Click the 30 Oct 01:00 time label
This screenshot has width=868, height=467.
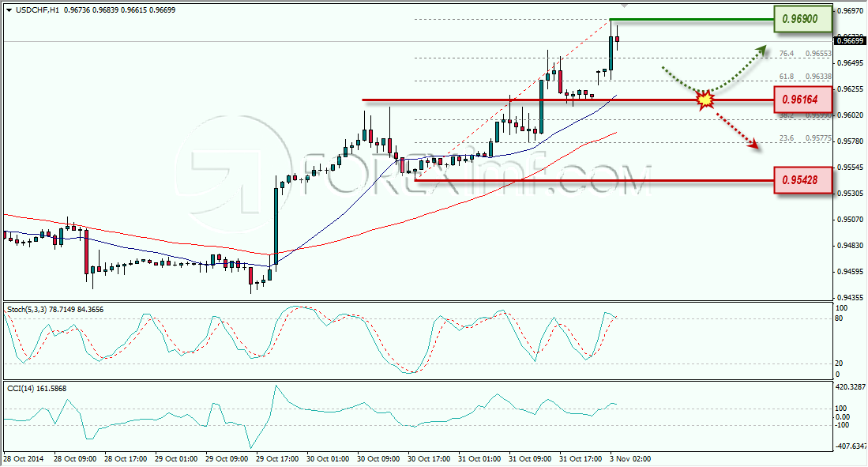click(x=328, y=458)
